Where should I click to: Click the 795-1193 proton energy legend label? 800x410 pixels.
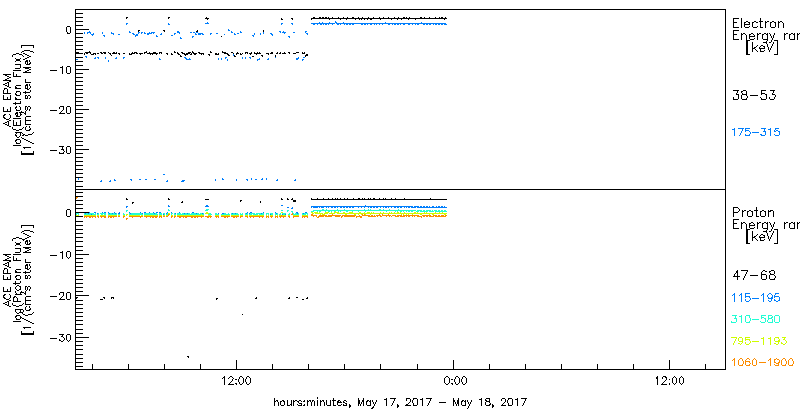[759, 341]
